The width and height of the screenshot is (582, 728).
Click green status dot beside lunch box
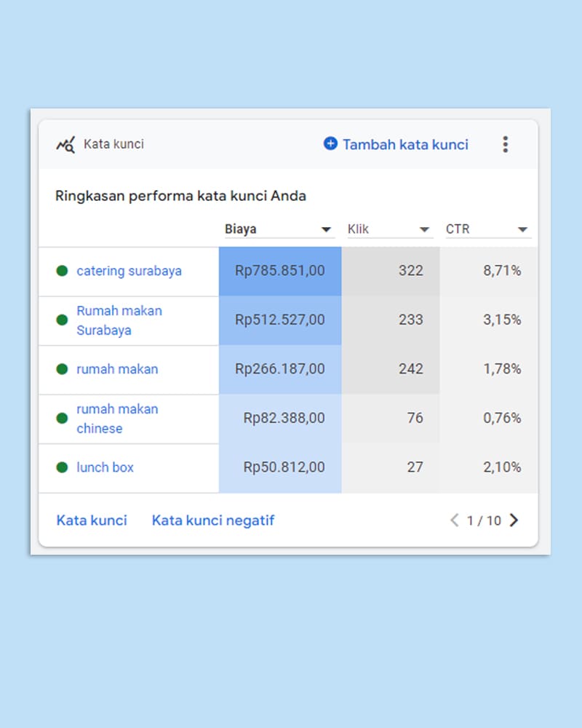(62, 467)
